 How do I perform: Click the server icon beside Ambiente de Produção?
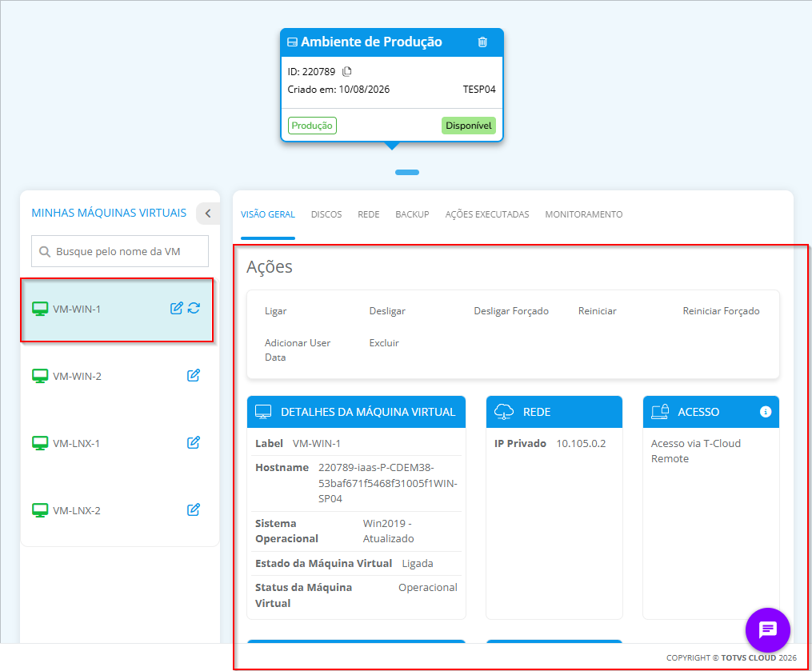292,42
